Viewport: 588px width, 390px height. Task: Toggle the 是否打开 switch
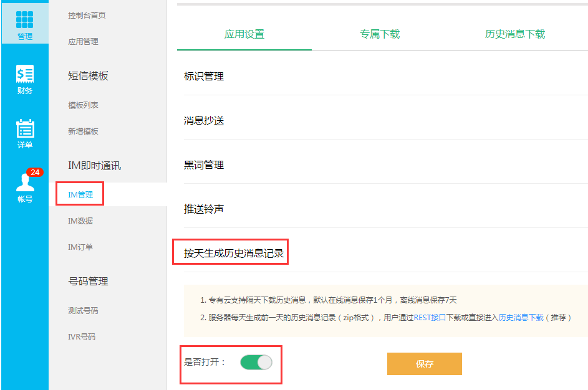(256, 363)
